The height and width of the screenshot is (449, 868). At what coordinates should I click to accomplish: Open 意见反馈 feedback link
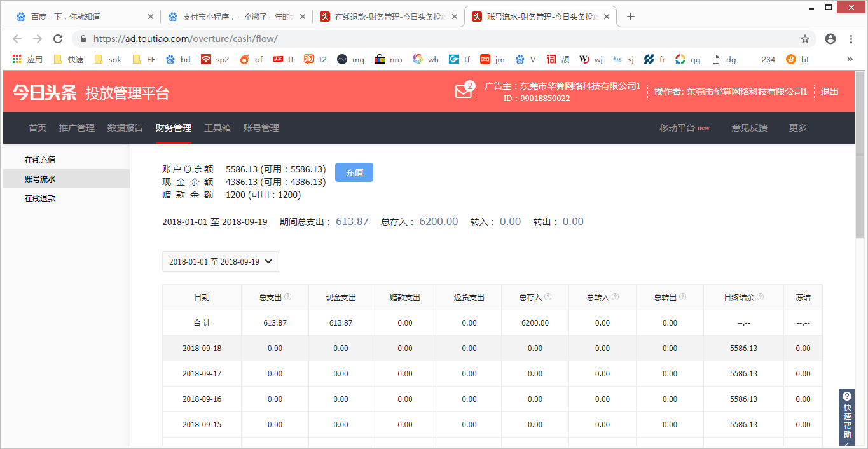point(750,128)
